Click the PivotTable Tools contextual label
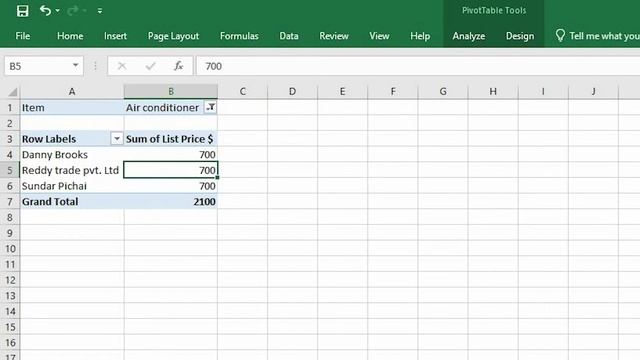The height and width of the screenshot is (360, 640). point(494,11)
